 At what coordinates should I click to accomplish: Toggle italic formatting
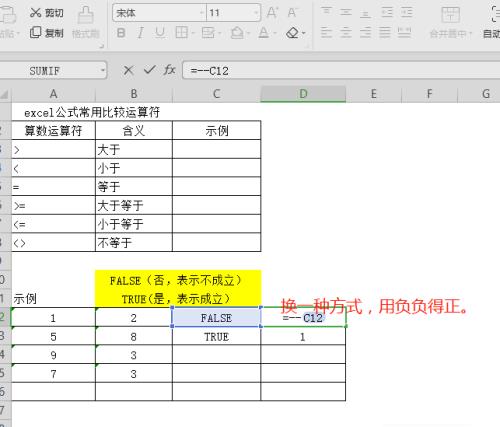(x=140, y=33)
